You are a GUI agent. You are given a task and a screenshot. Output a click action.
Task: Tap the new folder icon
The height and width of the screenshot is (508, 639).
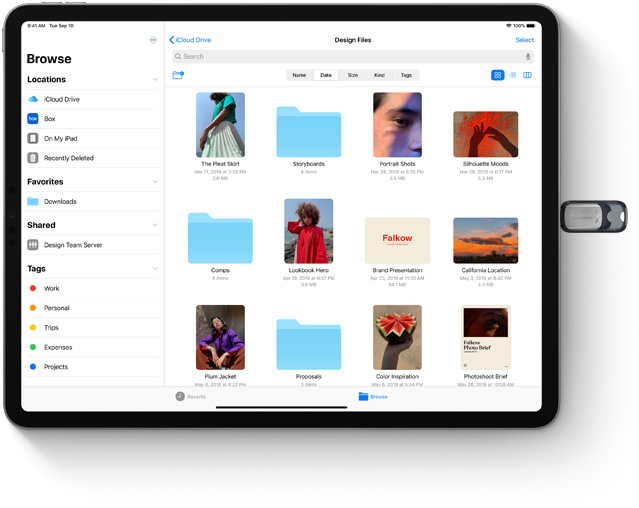pyautogui.click(x=178, y=75)
